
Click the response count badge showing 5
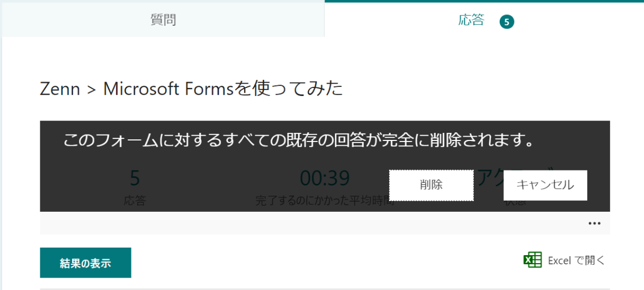pos(507,22)
